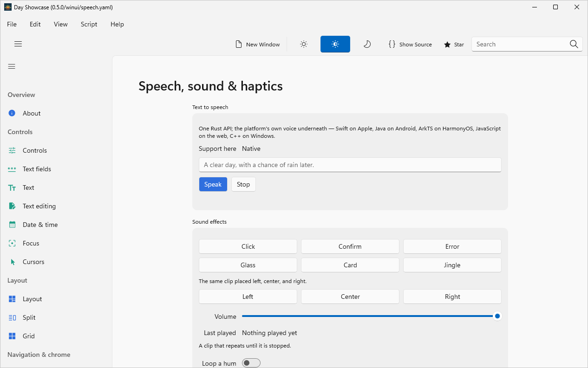Click the Show Source braces icon

pyautogui.click(x=392, y=44)
